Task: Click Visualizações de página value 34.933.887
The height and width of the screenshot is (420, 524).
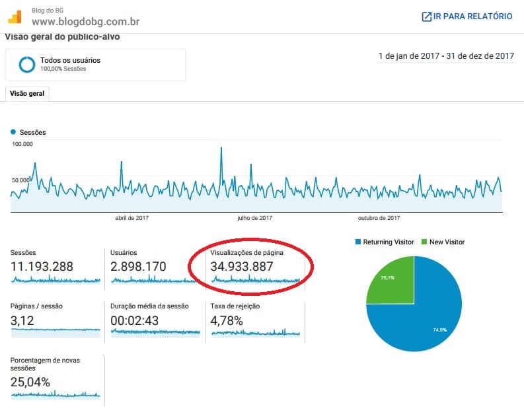Action: point(242,266)
